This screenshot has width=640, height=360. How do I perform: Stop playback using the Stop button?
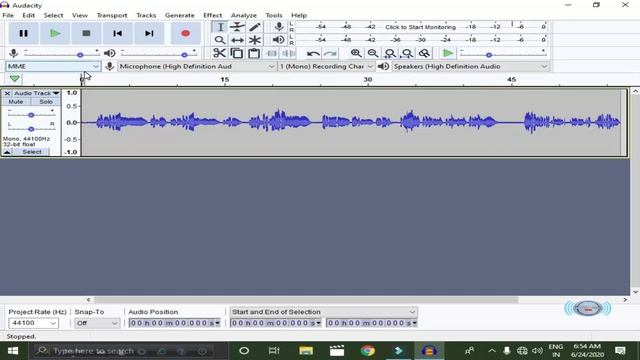point(86,33)
